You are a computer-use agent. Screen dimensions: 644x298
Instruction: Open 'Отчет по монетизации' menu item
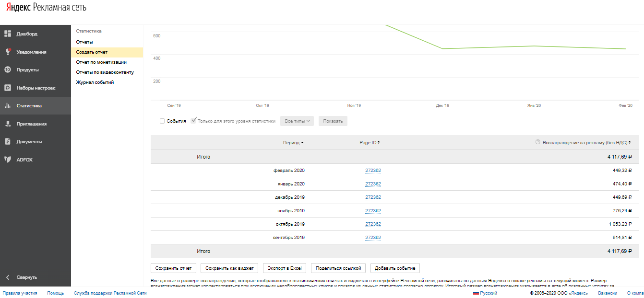click(x=101, y=62)
